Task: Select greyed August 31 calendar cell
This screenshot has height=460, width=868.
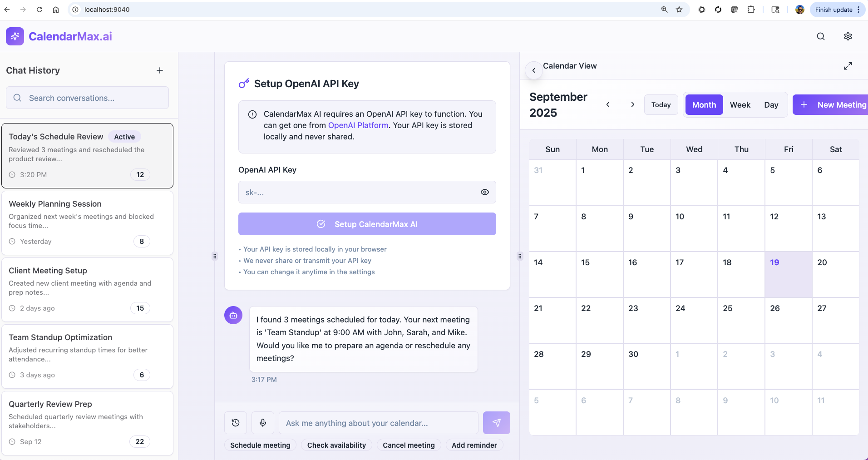Action: click(552, 183)
